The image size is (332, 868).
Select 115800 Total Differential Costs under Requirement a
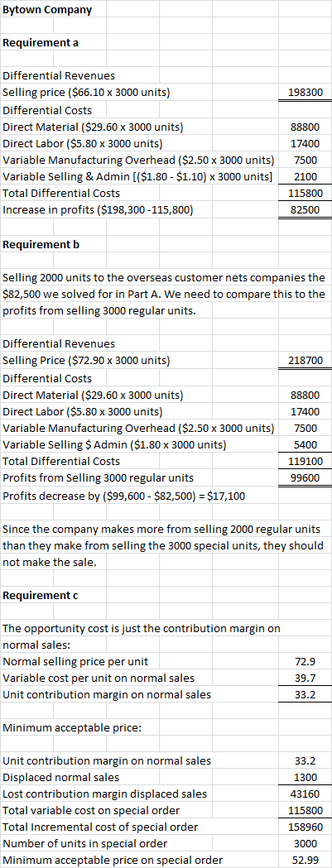point(306,193)
